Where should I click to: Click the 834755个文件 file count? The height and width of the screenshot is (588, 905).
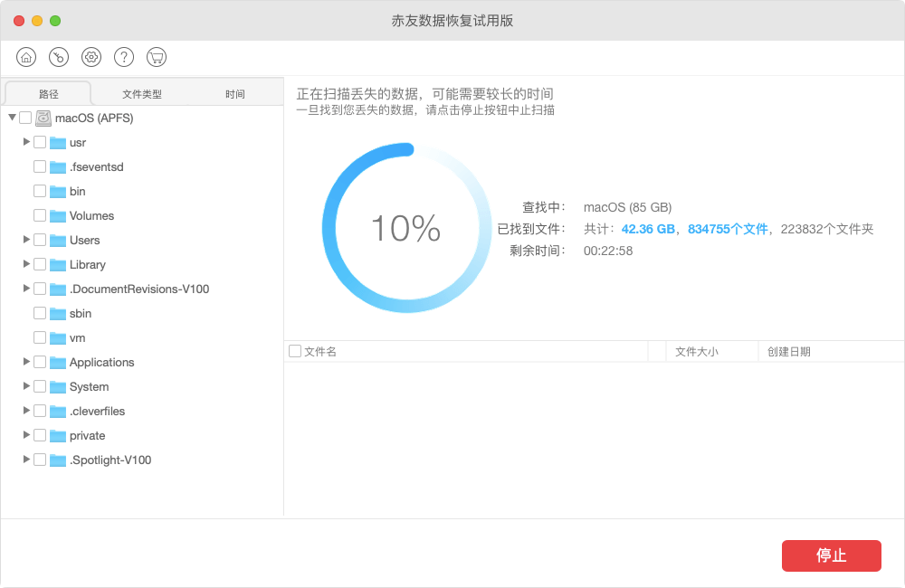tap(728, 229)
